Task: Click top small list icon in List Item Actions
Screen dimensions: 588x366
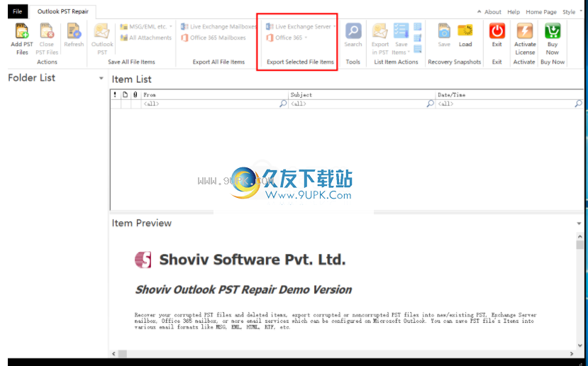Action: [417, 27]
